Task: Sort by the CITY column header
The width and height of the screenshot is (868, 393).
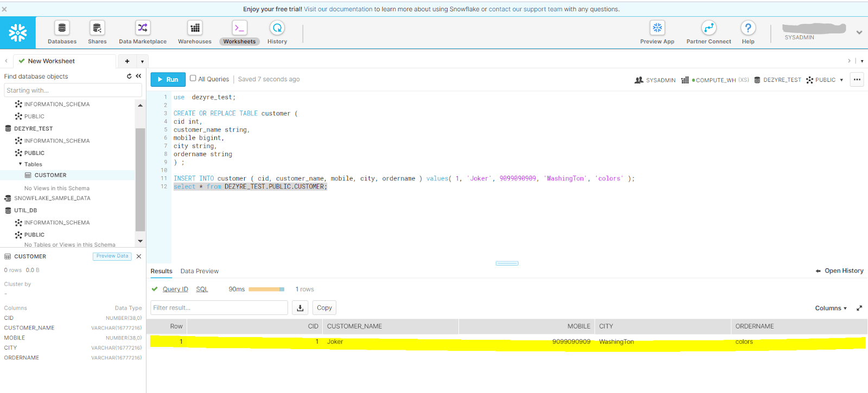Action: [x=663, y=326]
